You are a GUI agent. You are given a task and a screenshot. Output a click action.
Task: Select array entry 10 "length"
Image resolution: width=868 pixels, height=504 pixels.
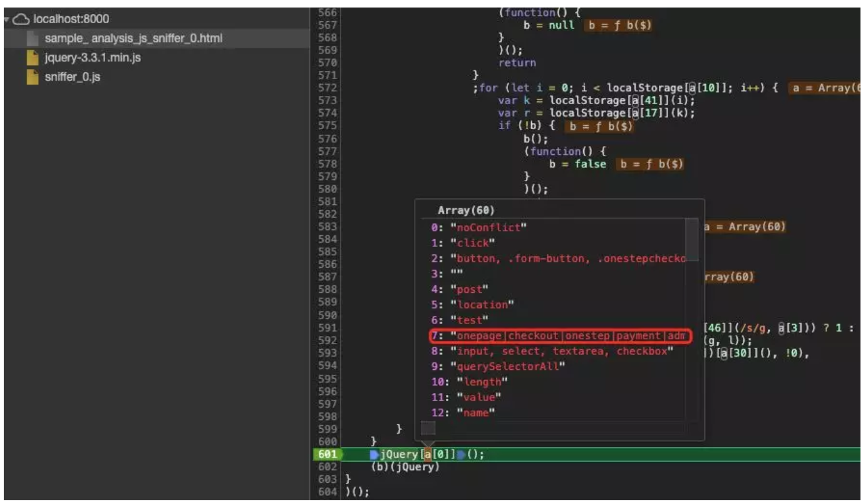coord(469,382)
